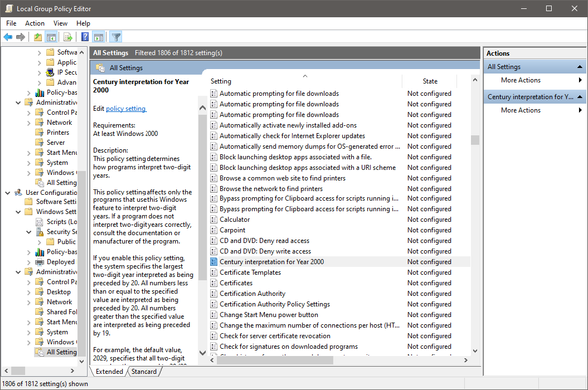Screen dimensions: 588x390
Task: Collapse All Settings section in Actions pane
Action: [580, 67]
